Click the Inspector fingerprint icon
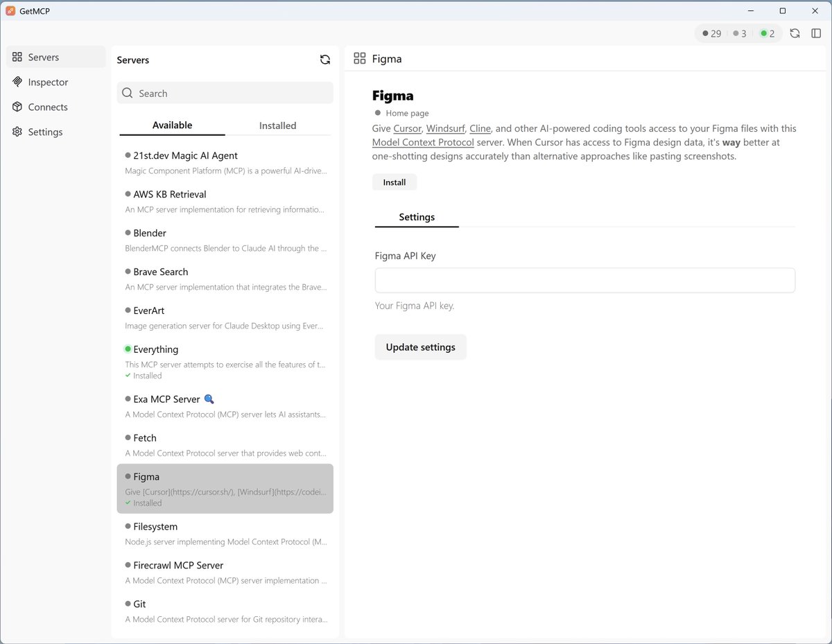 point(17,82)
